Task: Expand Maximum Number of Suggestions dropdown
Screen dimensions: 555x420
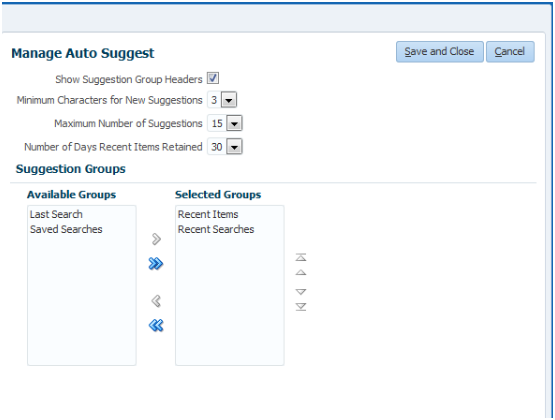Action: click(234, 123)
